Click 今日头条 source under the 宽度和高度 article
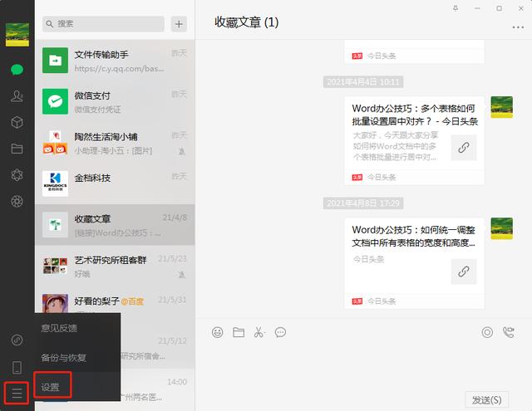Screen dimensions: 532x411 click(382, 301)
